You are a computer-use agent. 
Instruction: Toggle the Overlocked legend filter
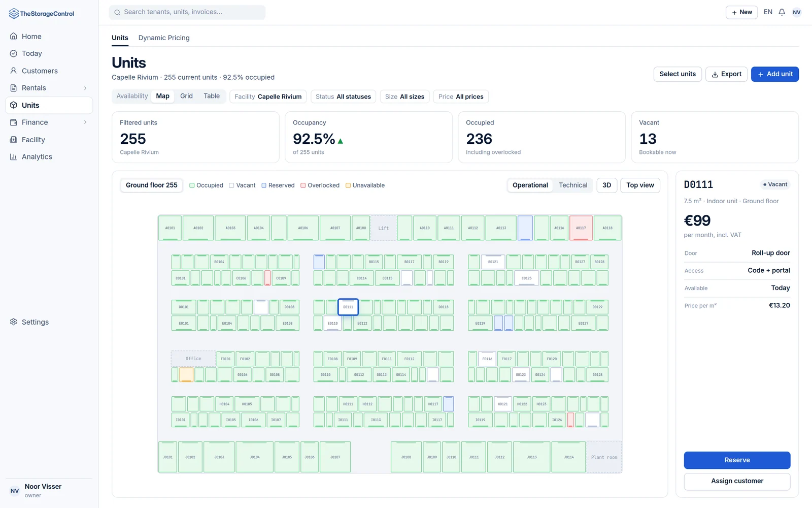click(320, 185)
